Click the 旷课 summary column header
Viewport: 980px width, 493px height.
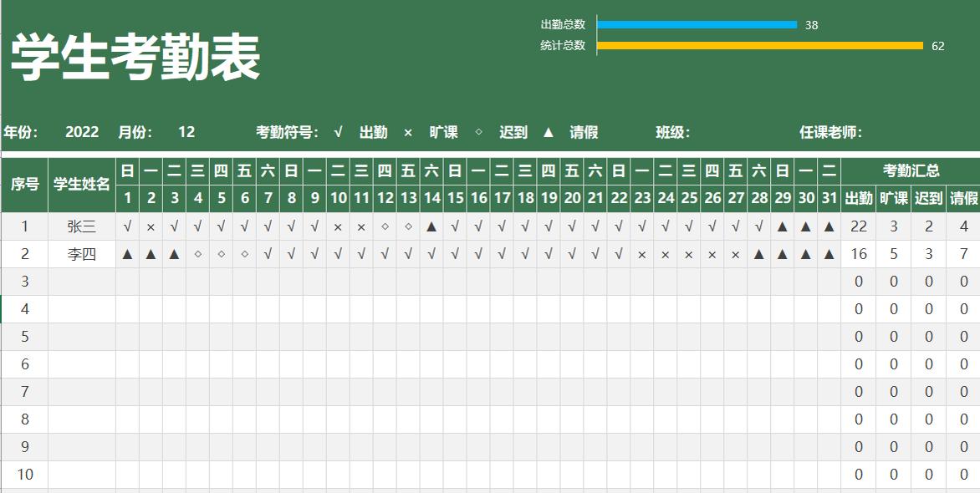[894, 198]
